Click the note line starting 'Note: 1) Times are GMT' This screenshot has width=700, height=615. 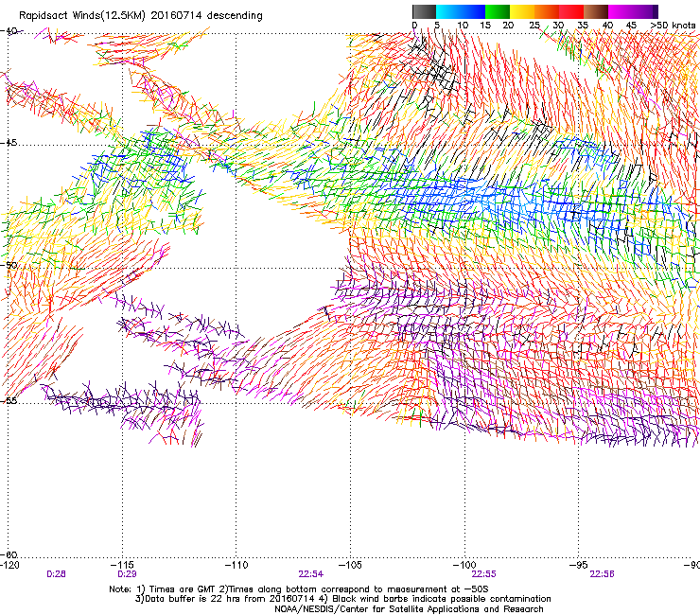tap(299, 589)
